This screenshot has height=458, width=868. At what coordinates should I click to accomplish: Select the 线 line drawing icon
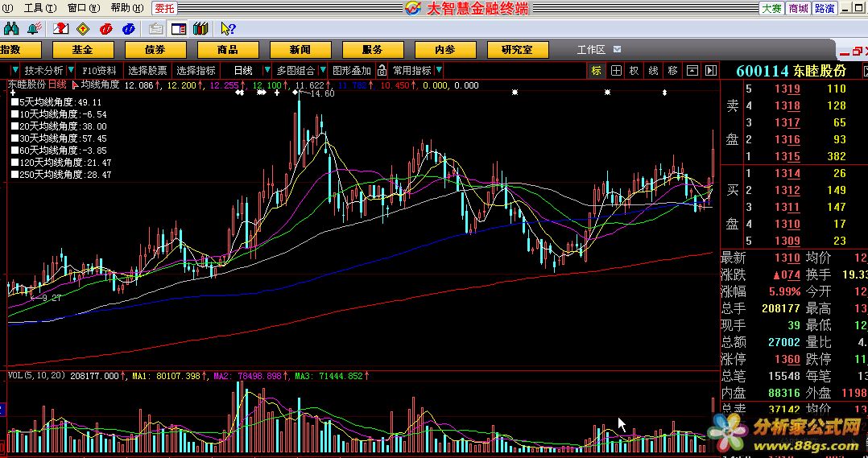(x=654, y=70)
